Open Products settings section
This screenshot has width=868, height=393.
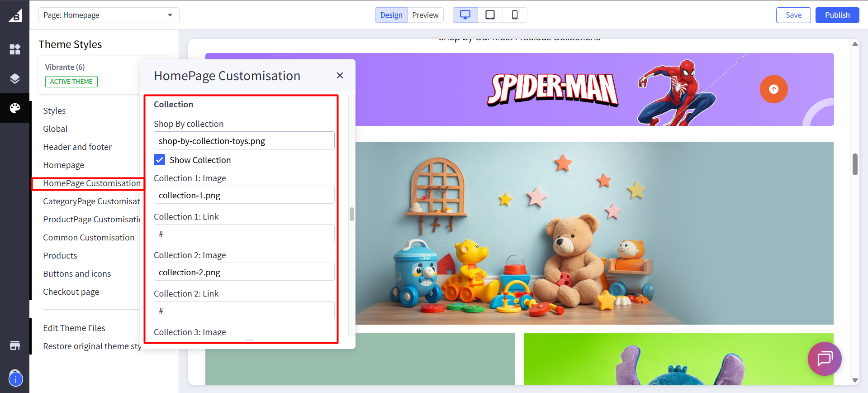coord(60,256)
